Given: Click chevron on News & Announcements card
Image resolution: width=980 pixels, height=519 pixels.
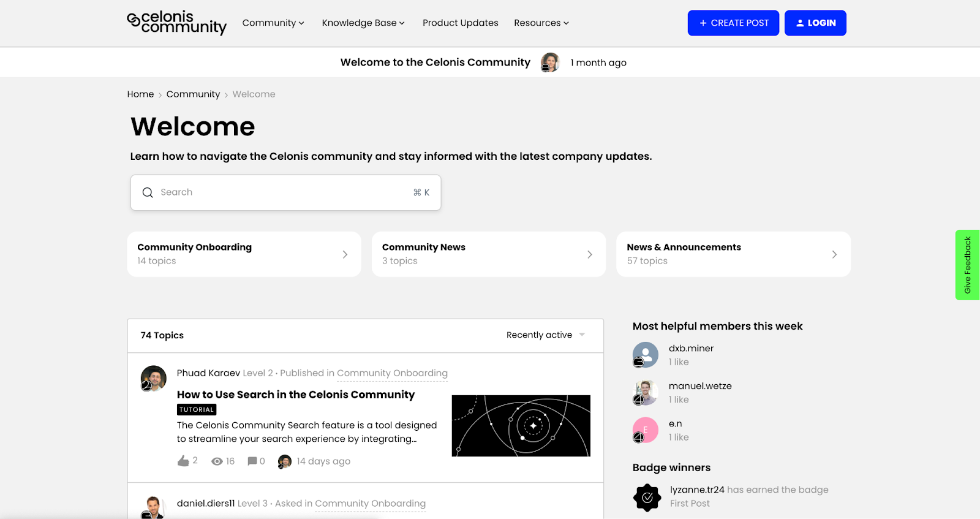Looking at the screenshot, I should [x=834, y=254].
